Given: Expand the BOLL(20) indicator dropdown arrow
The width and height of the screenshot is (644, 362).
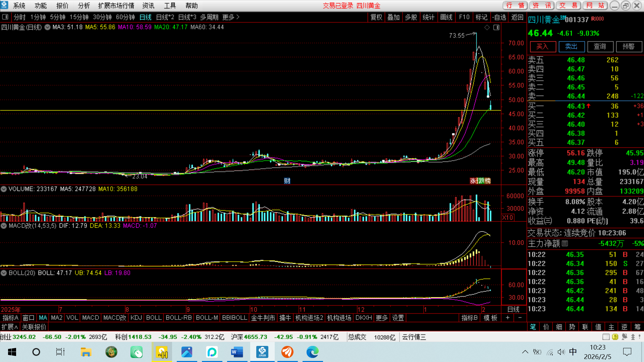Looking at the screenshot, I should click(4, 273).
